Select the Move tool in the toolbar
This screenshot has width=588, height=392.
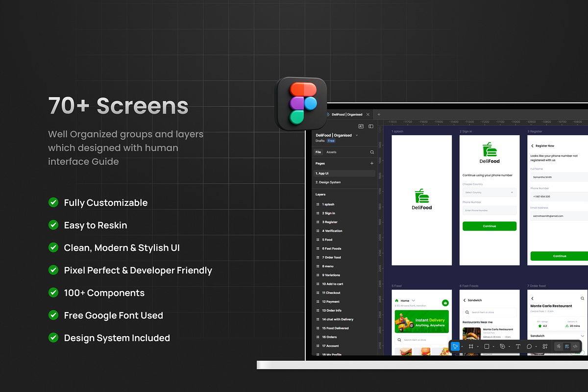tap(455, 346)
